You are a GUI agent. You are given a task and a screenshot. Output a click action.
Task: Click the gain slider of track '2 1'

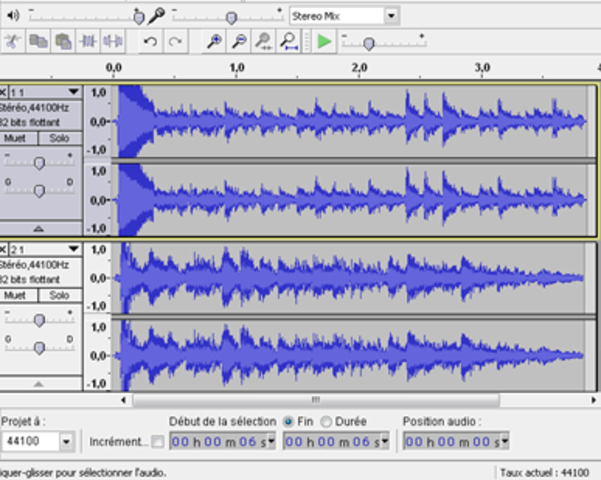(x=39, y=320)
